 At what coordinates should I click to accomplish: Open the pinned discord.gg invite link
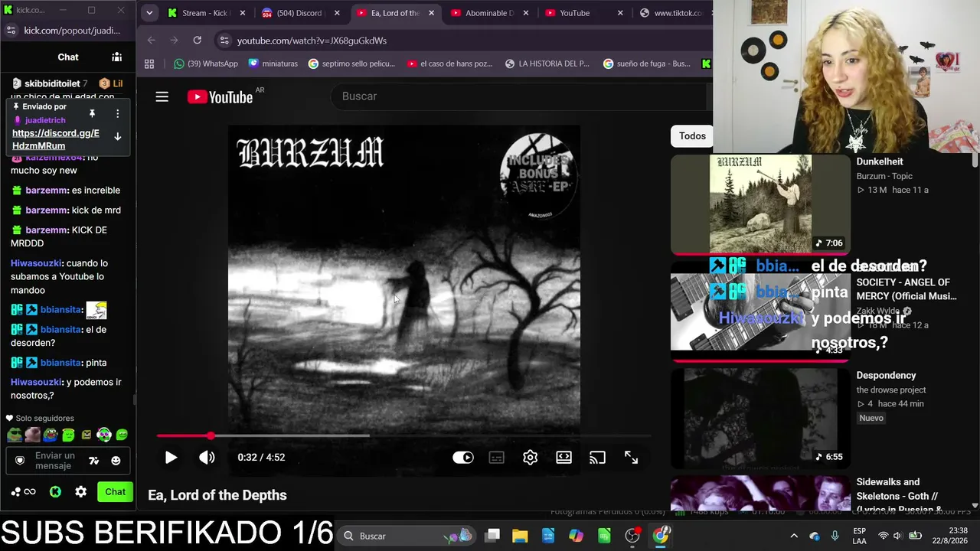56,139
